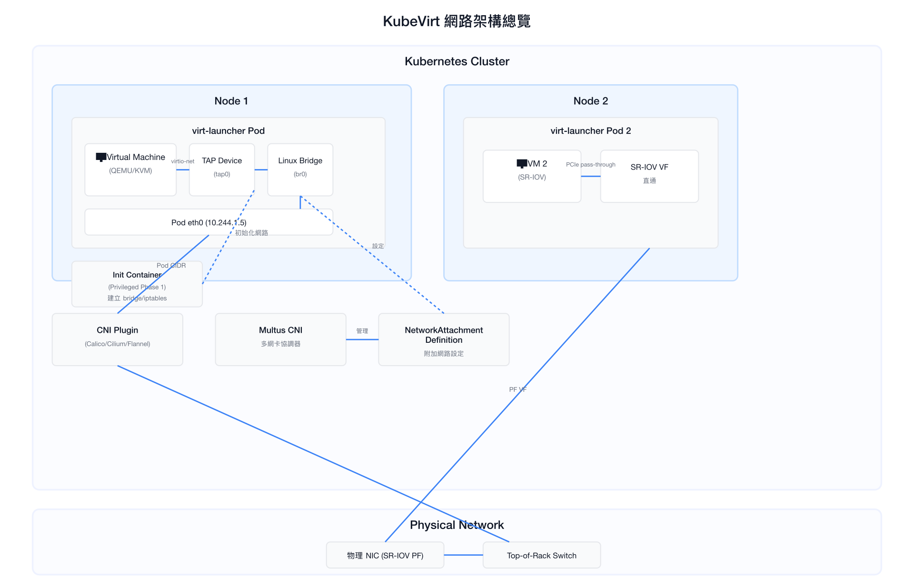Click the PCIe pass-through edge label

(591, 165)
